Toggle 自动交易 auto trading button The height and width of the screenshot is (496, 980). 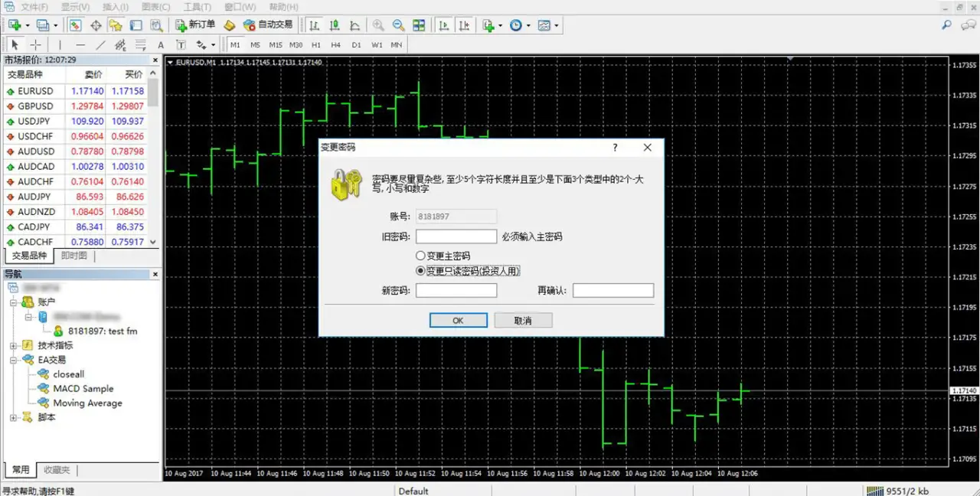(x=268, y=25)
